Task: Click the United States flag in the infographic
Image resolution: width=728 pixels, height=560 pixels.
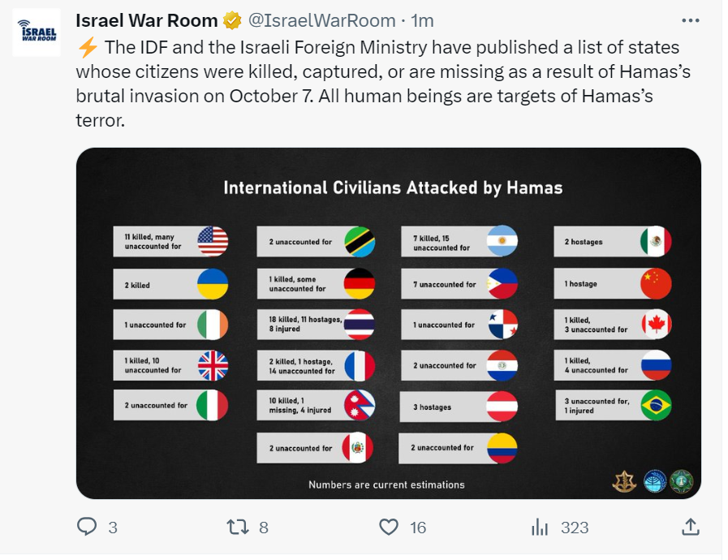Action: 213,242
